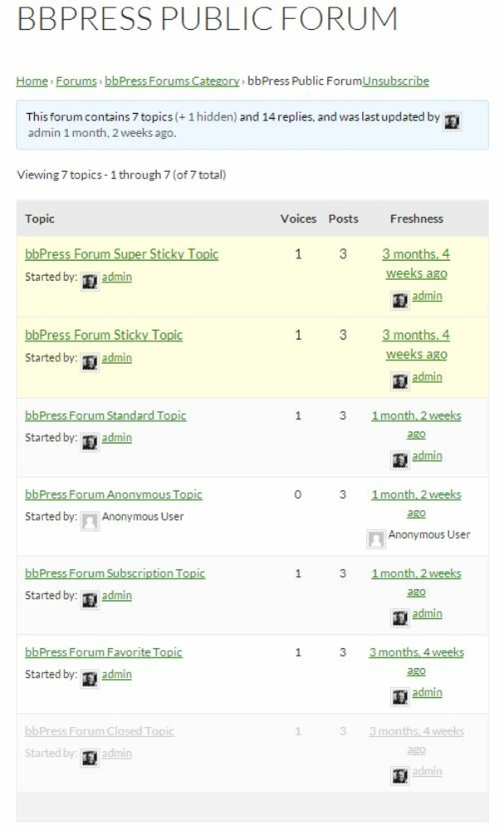The width and height of the screenshot is (504, 831).
Task: Go to Home breadcrumb link
Action: [32, 81]
